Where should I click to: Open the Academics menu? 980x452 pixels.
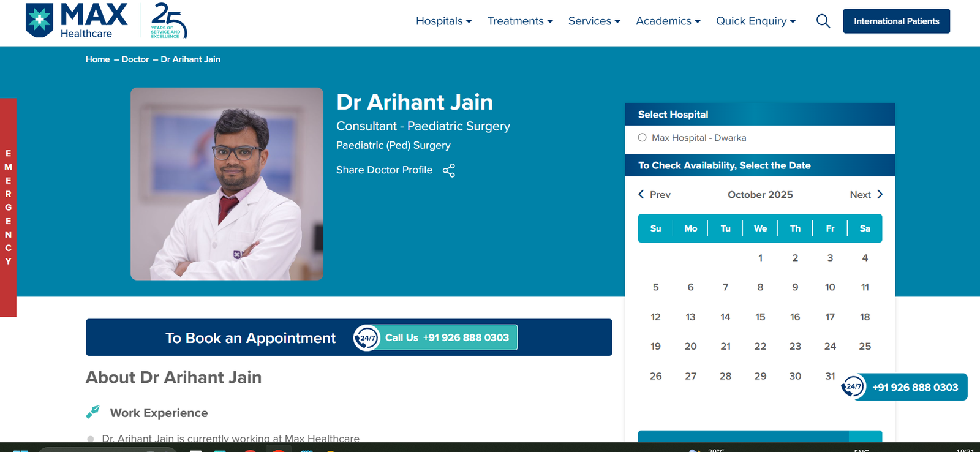(x=668, y=21)
